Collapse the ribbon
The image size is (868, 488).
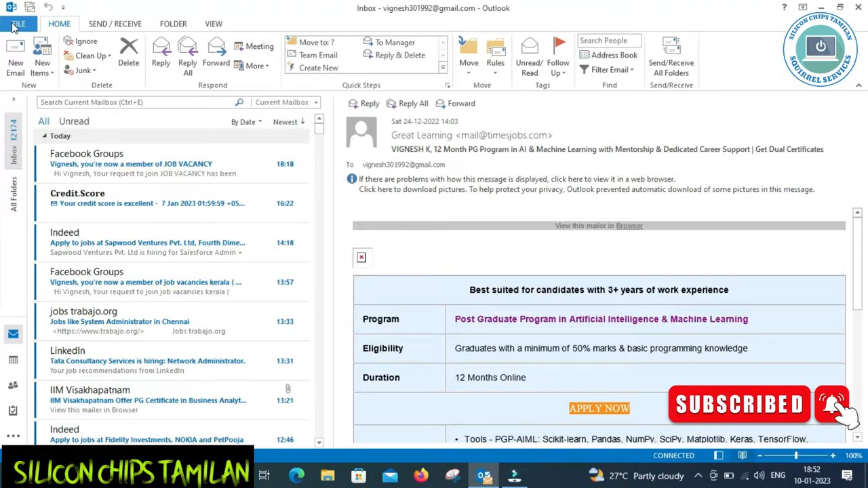click(859, 85)
